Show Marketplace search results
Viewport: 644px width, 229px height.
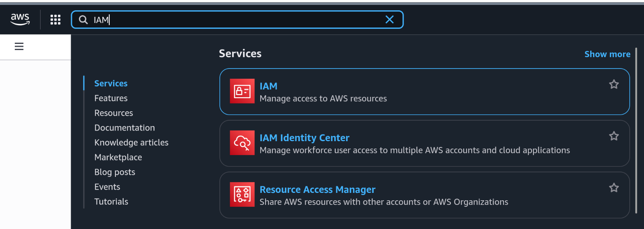click(118, 157)
